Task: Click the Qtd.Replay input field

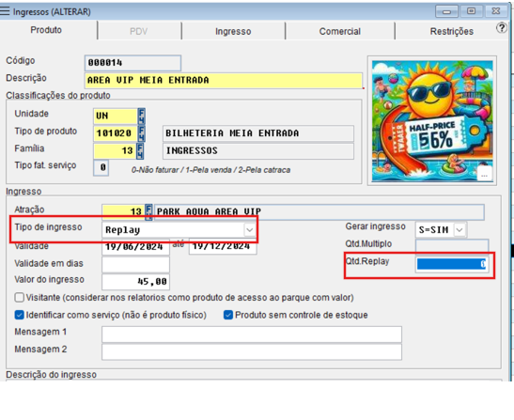Action: pos(452,264)
